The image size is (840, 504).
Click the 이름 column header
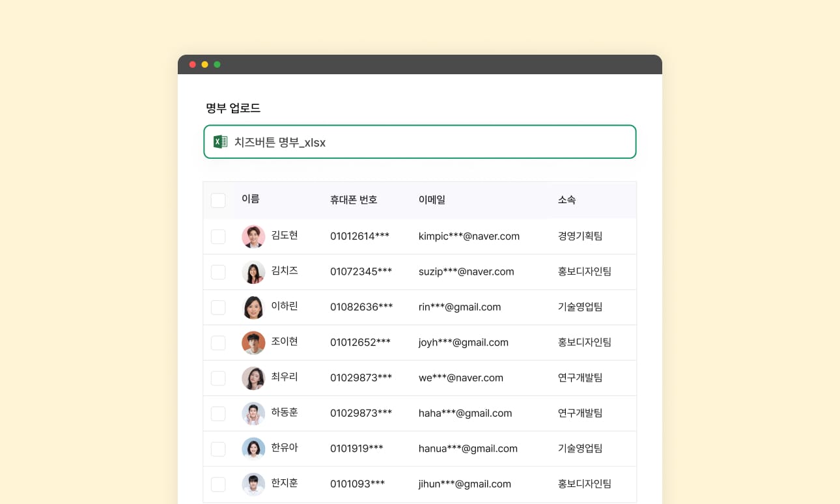click(250, 199)
